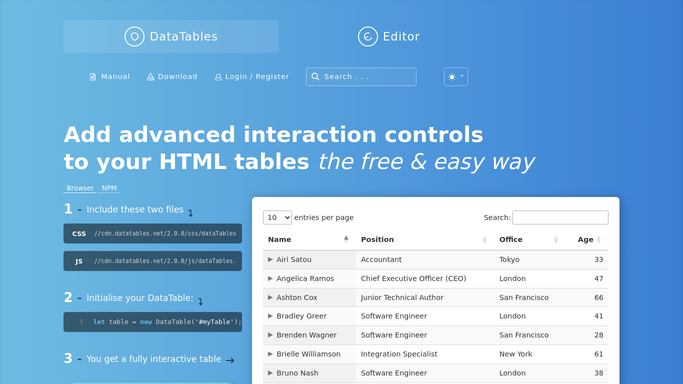Click the CSS CDN path code box
Screen dimensions: 683x384
(152, 233)
